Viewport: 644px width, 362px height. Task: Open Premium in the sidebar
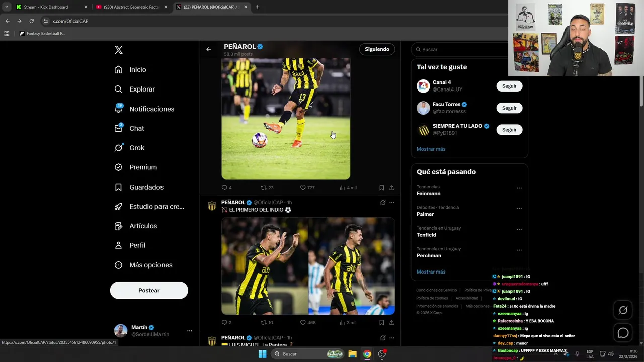tap(135, 167)
